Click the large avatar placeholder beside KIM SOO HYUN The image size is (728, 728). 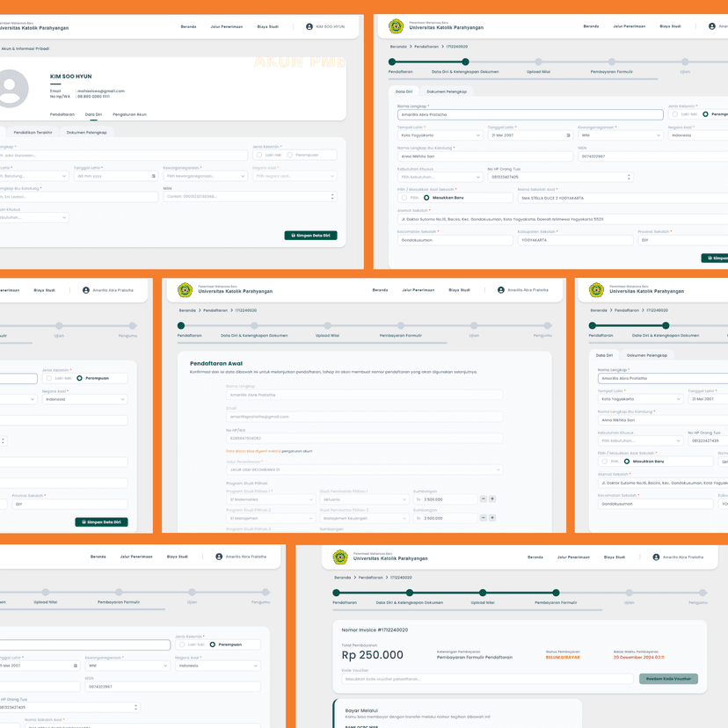point(11,89)
